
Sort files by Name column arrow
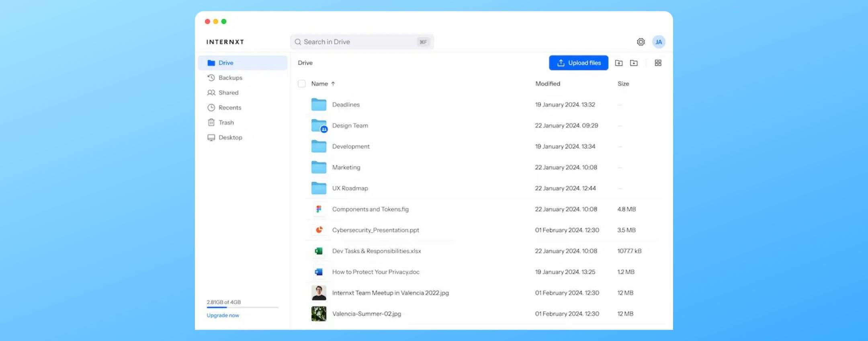(x=333, y=84)
